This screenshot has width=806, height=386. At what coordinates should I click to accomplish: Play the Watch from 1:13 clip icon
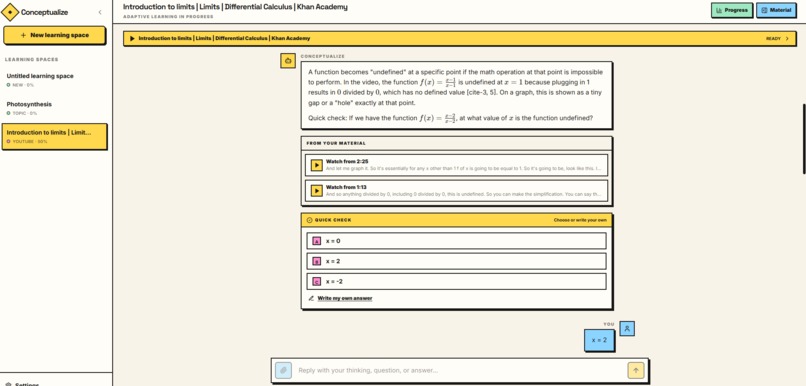pyautogui.click(x=317, y=191)
